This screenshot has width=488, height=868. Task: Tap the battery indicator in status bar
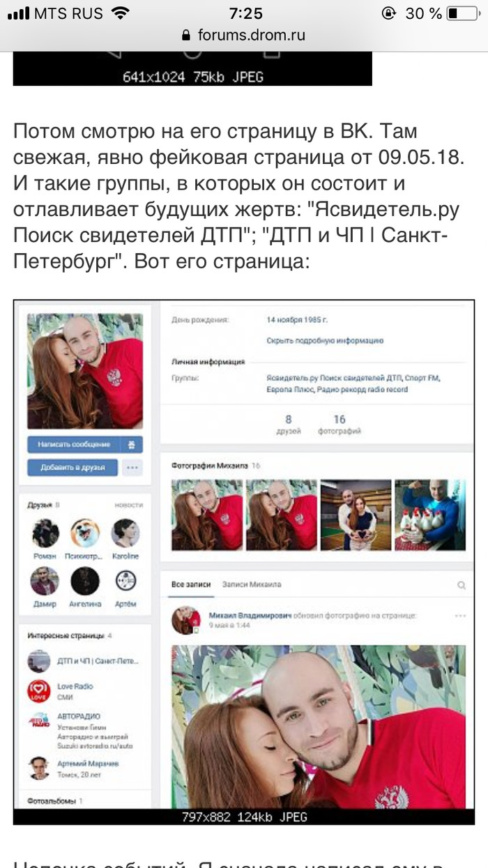(x=463, y=13)
